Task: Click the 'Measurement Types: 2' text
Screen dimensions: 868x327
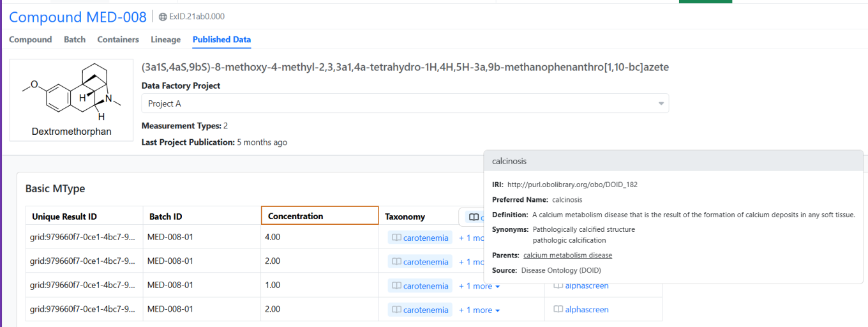Action: point(184,126)
